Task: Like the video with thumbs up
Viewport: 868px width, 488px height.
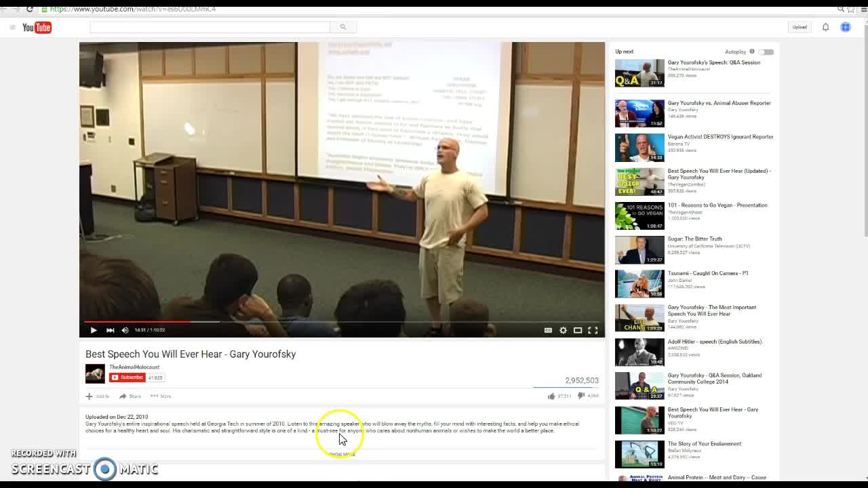Action: tap(551, 396)
